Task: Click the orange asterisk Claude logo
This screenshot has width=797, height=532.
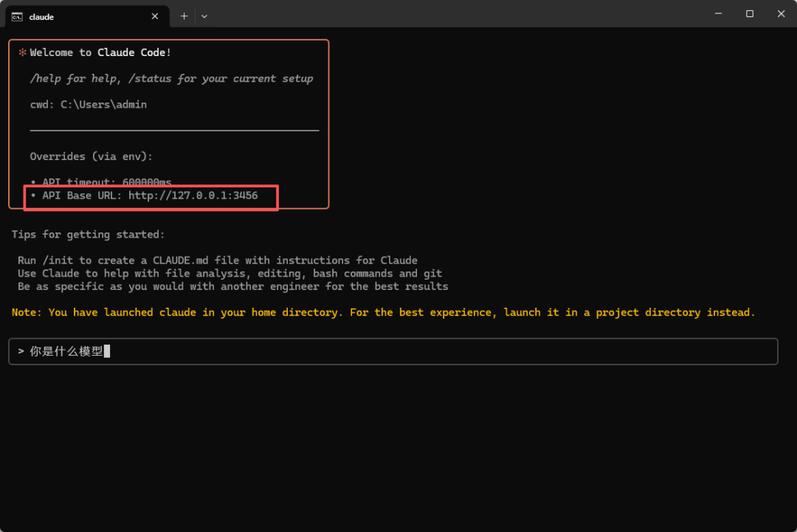Action: point(22,52)
